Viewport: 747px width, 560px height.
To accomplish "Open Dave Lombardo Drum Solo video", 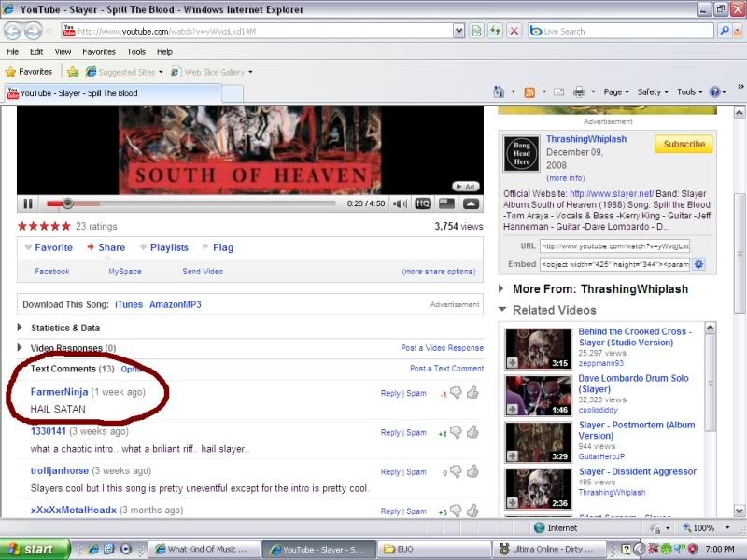I will (x=633, y=384).
